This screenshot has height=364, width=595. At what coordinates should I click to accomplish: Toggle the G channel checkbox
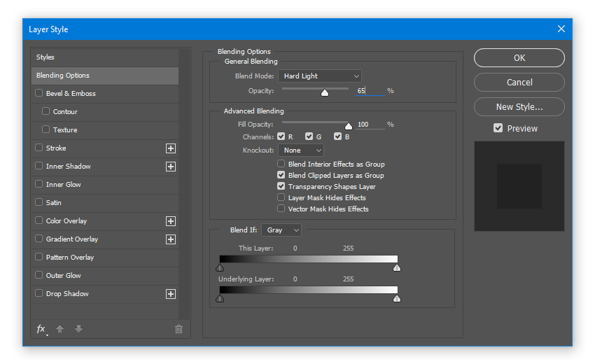tap(309, 136)
